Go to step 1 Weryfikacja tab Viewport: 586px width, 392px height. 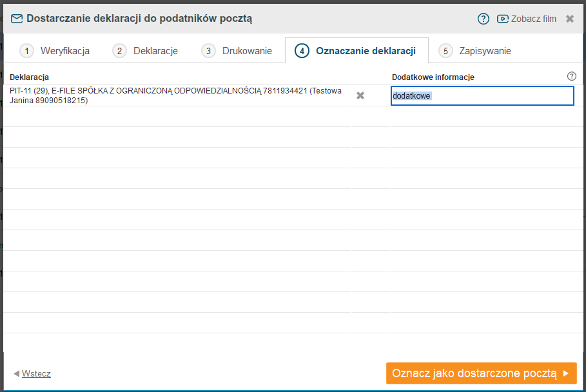pyautogui.click(x=55, y=51)
